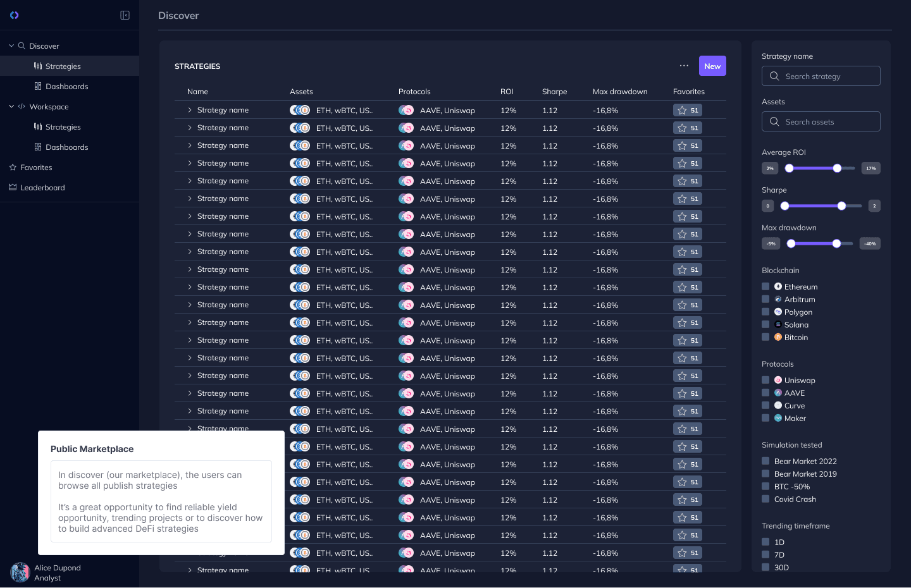The image size is (911, 588).
Task: Click the Bitcoin blockchain icon
Action: click(x=778, y=337)
